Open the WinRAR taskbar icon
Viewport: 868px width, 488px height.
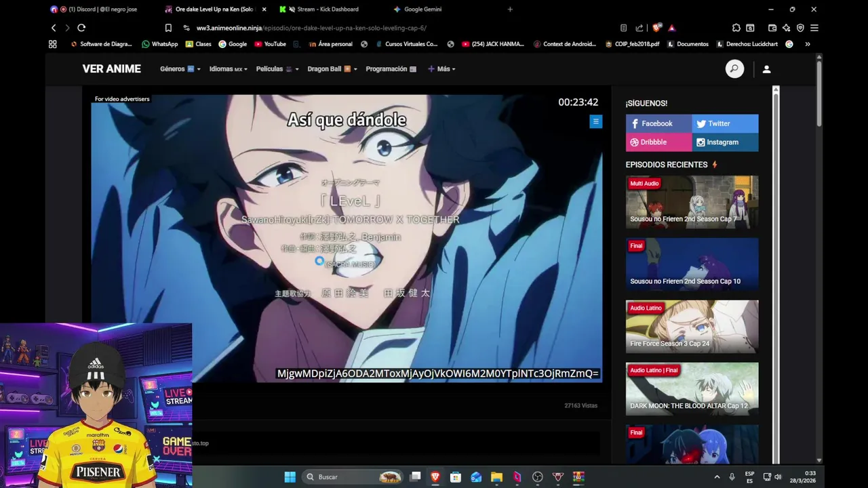click(x=578, y=476)
